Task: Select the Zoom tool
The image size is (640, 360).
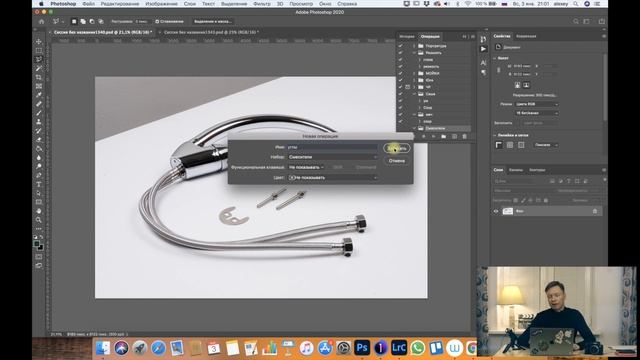Action: 39,220
